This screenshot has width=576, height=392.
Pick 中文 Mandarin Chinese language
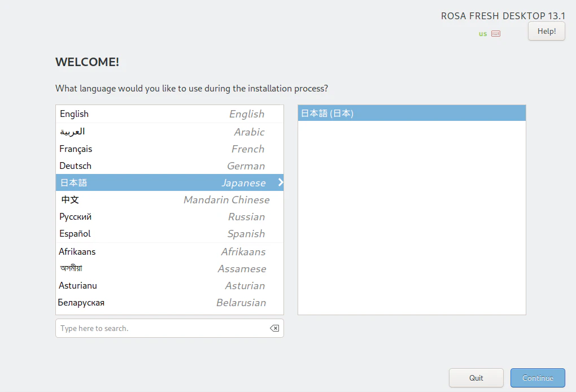tap(169, 199)
